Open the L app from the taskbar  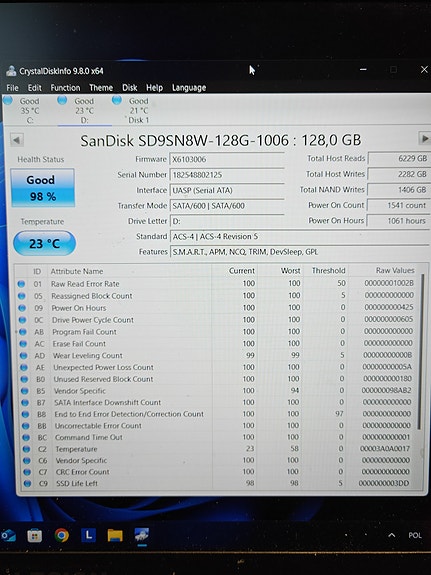88,535
